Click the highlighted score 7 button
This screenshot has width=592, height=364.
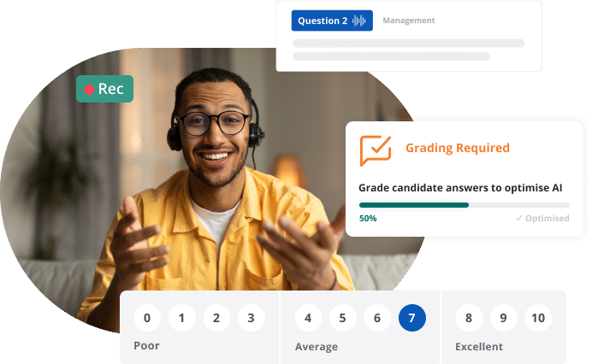tap(411, 318)
